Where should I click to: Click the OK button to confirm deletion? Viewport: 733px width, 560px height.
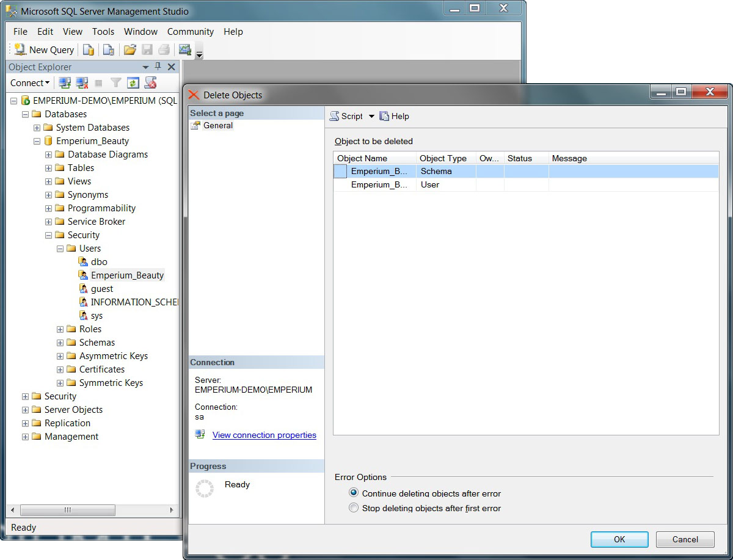click(x=619, y=539)
